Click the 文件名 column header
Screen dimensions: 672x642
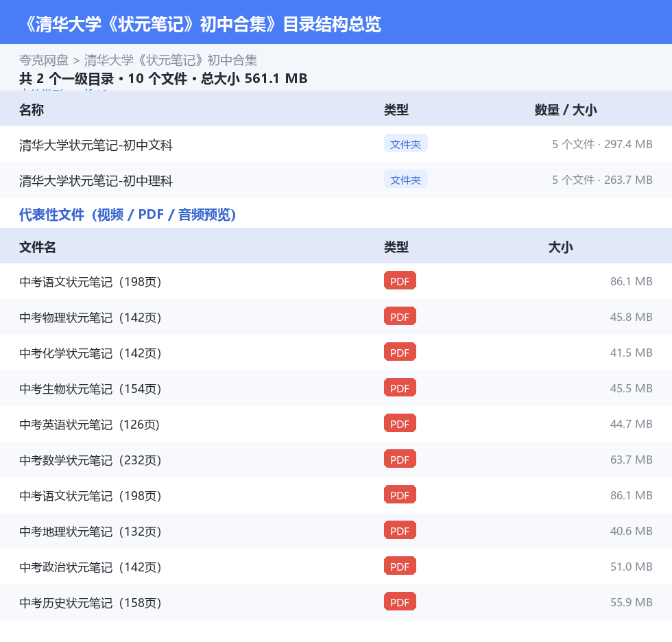pos(37,247)
